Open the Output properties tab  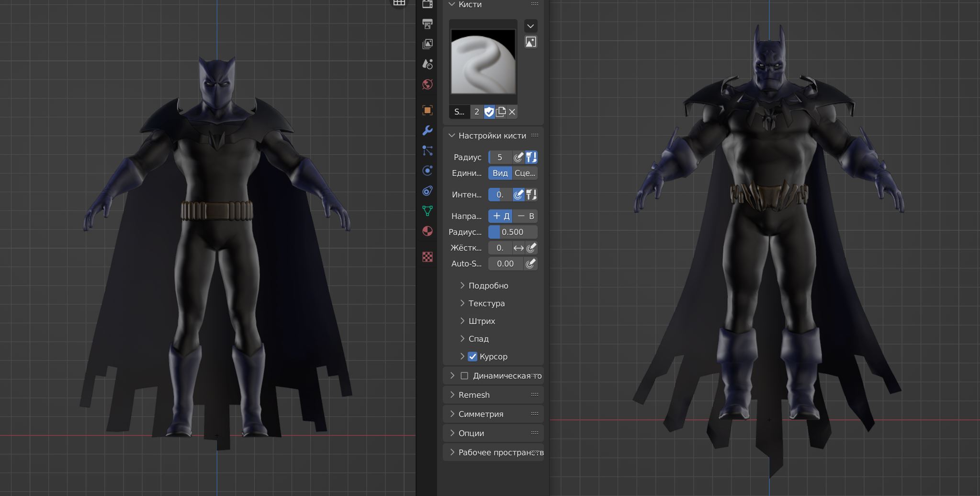428,23
